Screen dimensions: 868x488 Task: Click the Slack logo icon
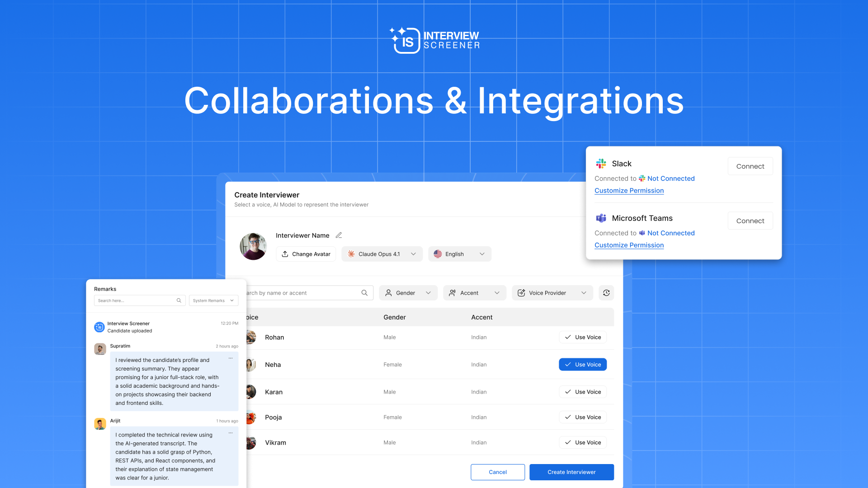click(x=601, y=164)
